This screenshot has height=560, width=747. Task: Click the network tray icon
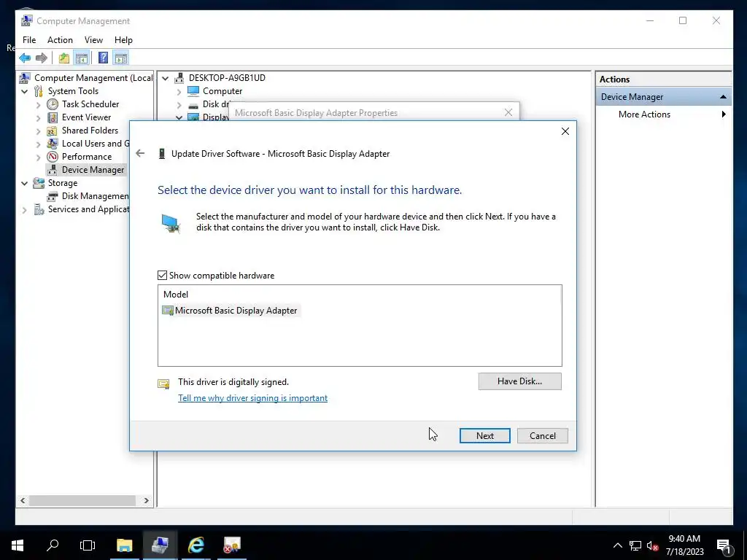coord(635,545)
